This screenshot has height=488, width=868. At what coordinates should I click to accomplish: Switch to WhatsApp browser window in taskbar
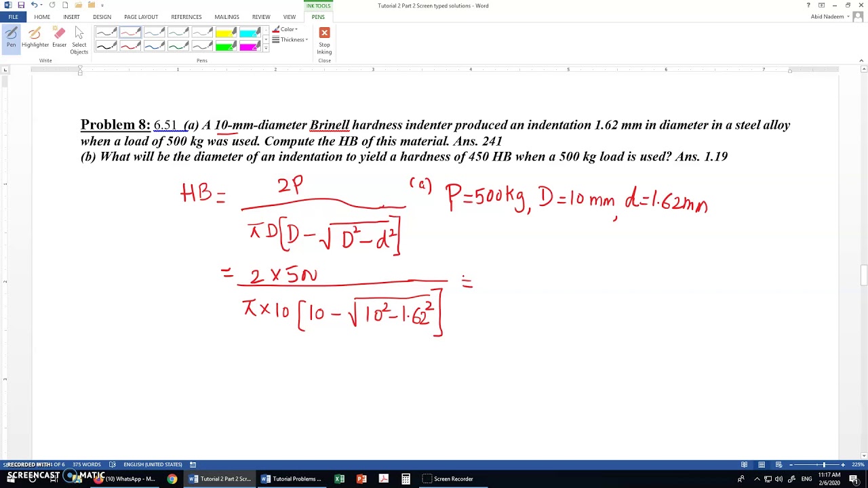pyautogui.click(x=126, y=479)
